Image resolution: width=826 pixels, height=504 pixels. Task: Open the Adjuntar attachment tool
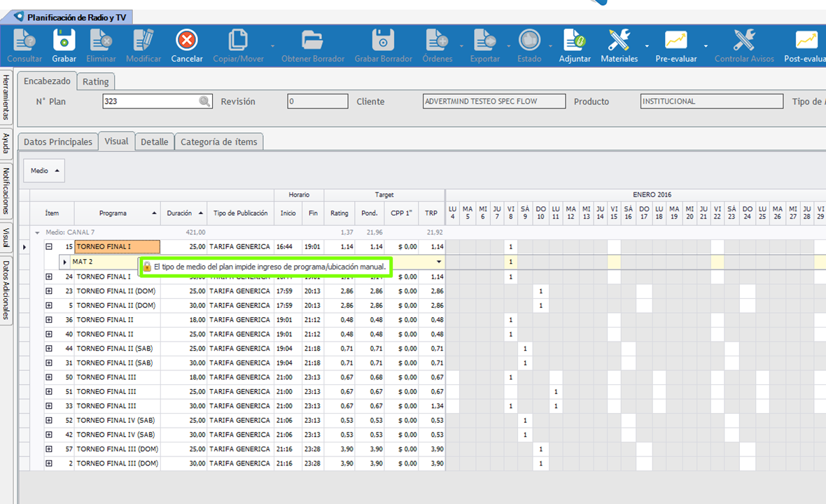click(x=575, y=41)
